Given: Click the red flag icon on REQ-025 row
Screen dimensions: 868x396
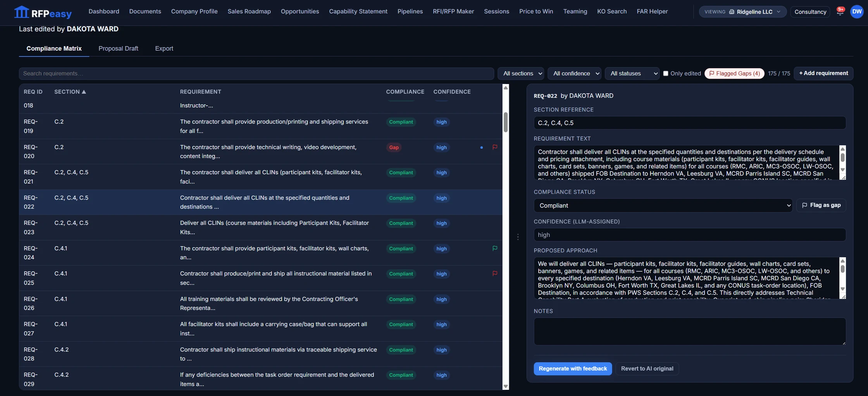Looking at the screenshot, I should pyautogui.click(x=495, y=273).
